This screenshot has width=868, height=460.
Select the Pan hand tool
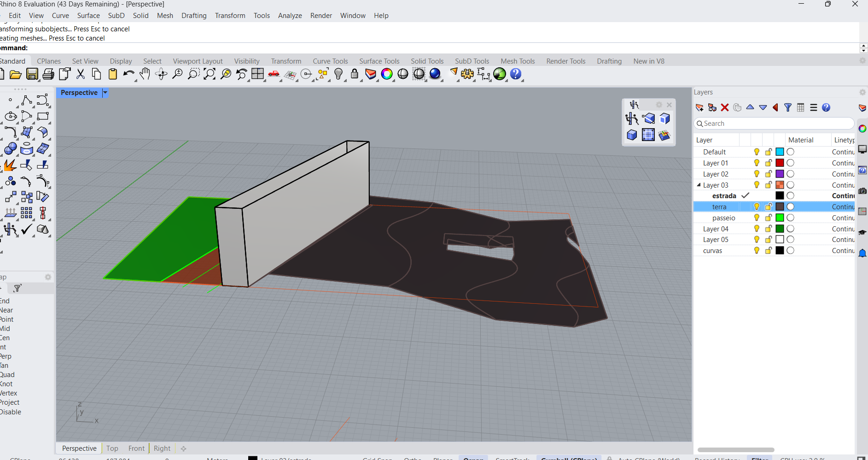pyautogui.click(x=145, y=74)
